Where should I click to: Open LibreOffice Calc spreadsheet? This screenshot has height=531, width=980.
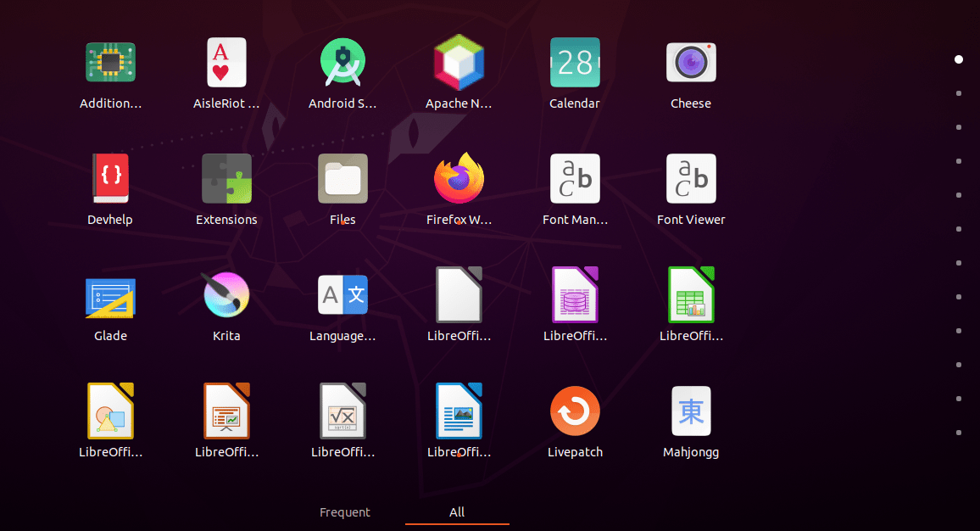click(x=691, y=294)
